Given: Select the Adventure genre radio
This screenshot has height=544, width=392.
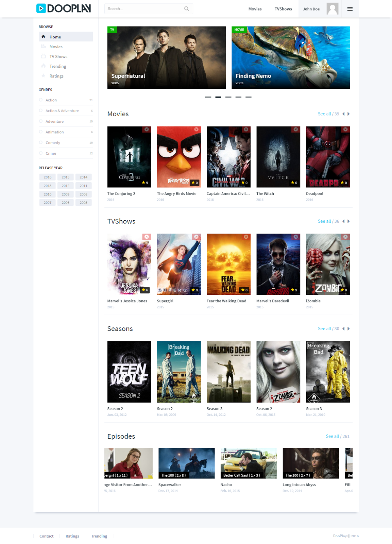Looking at the screenshot, I should [x=41, y=121].
